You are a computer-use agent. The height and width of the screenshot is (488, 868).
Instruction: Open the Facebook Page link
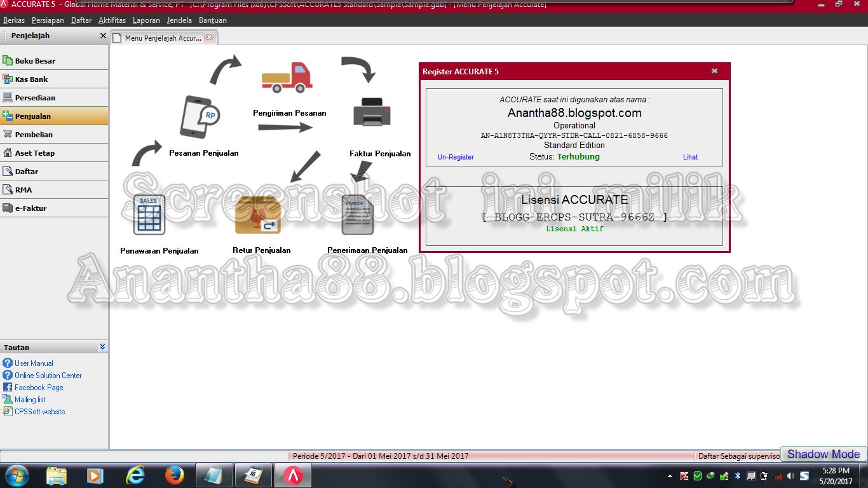pyautogui.click(x=39, y=388)
